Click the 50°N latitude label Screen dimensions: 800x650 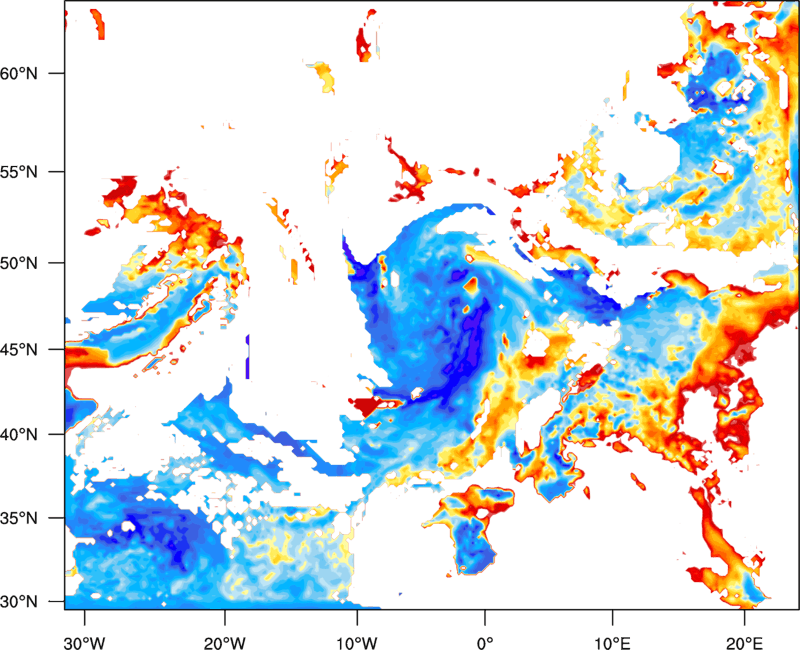[x=19, y=263]
